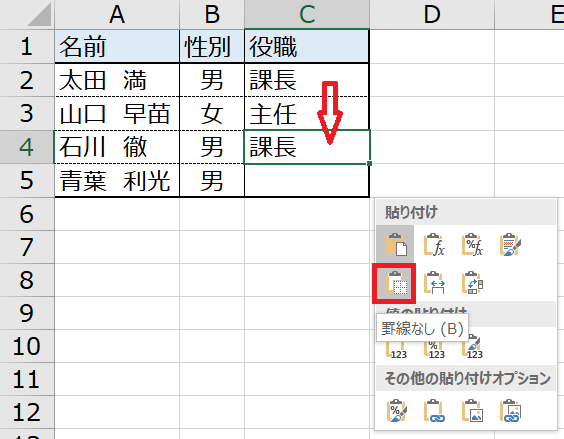Viewport: 564px width, 439px height.
Task: Click the cell containing 名前
Action: coord(117,46)
